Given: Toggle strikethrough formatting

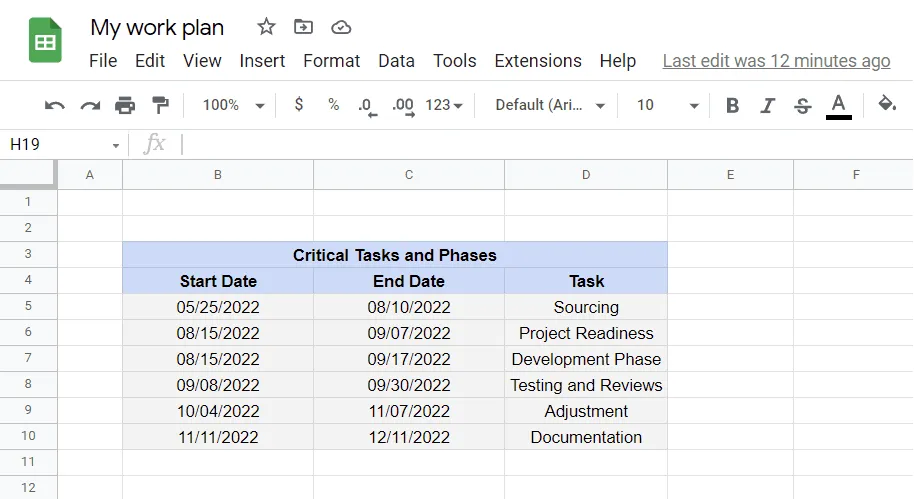Looking at the screenshot, I should coord(802,105).
